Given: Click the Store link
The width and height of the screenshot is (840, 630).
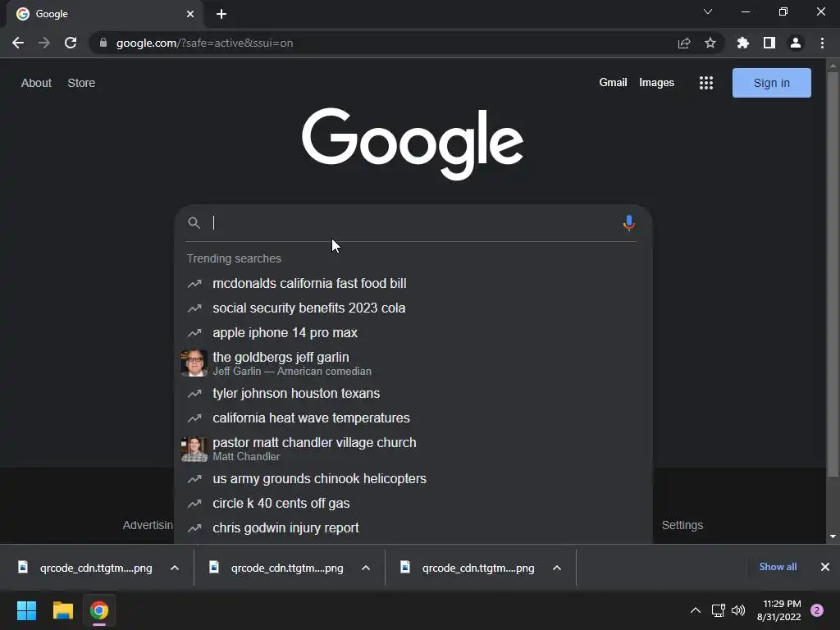Looking at the screenshot, I should click(x=81, y=83).
